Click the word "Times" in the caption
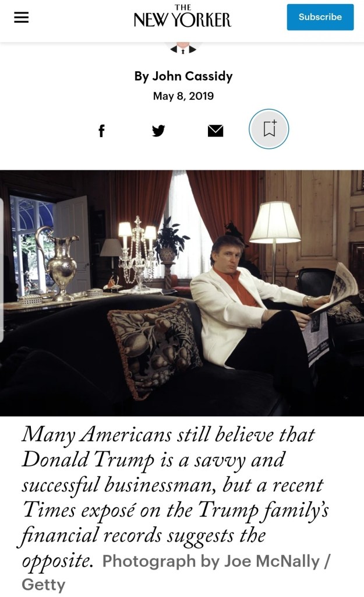 (47, 510)
